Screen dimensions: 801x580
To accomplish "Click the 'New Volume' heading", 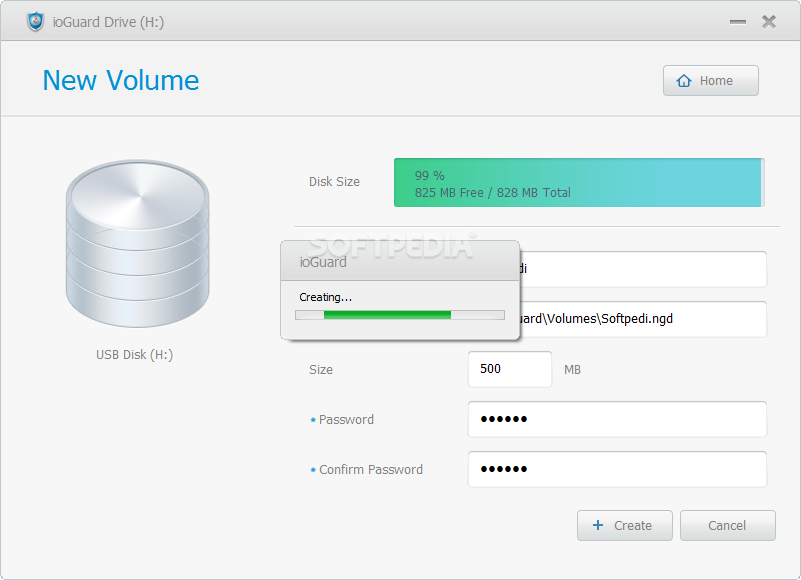I will coord(121,81).
